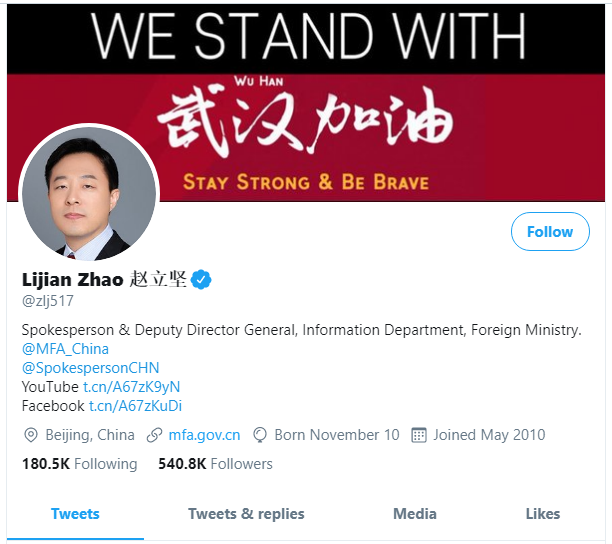Viewport: 612px width, 544px height.
Task: Open the YouTube t.cn/A67zK9yN link
Action: tap(132, 387)
